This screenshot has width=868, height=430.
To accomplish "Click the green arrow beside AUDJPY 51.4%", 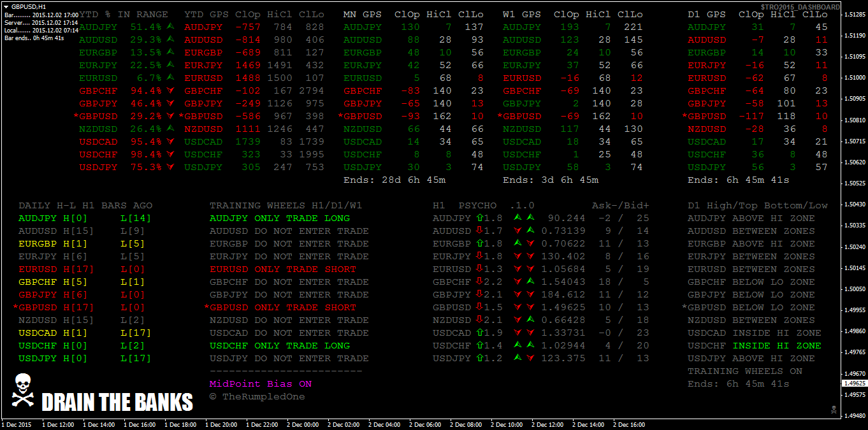I will pyautogui.click(x=170, y=27).
